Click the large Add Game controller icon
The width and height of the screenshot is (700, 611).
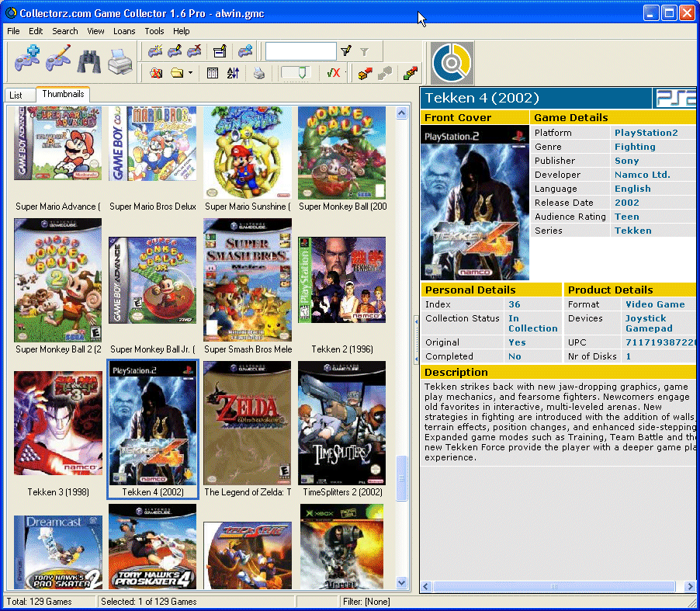coord(27,60)
